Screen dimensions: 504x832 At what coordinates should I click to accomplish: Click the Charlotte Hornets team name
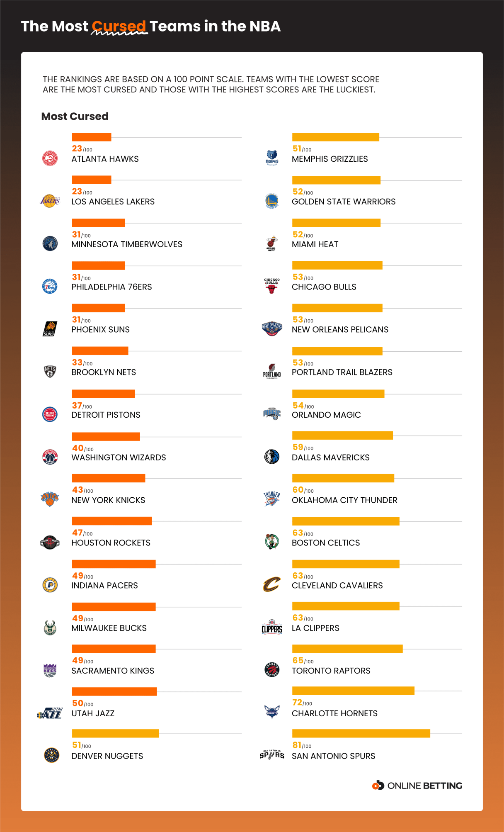(x=334, y=713)
